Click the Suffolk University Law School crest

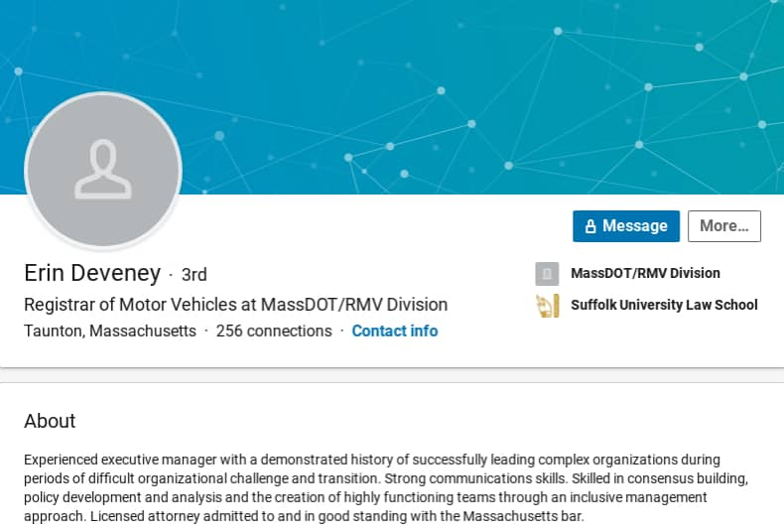(x=547, y=306)
